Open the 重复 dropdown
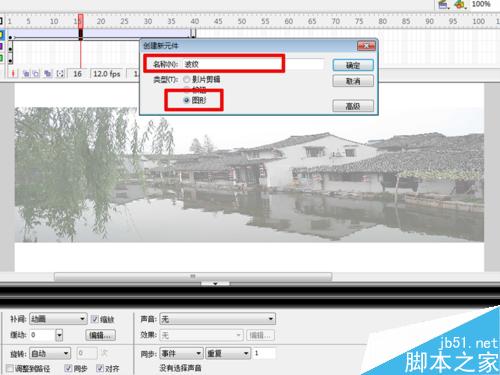This screenshot has width=500, height=375. point(228,353)
